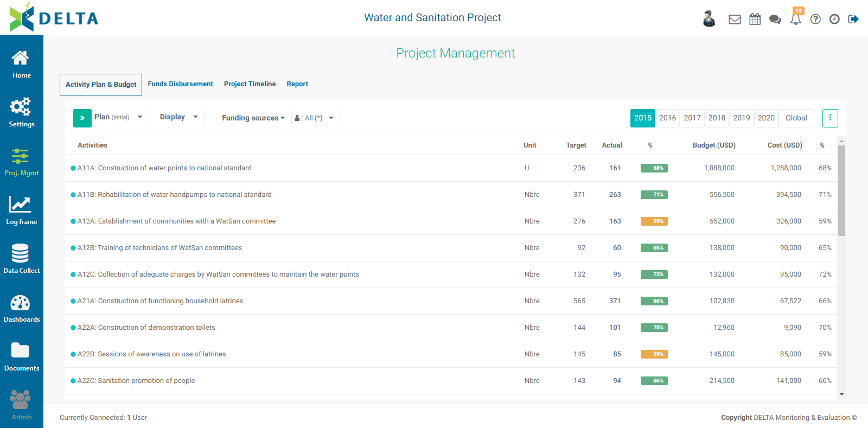
Task: Open activity A11A Construction of water points
Action: pyautogui.click(x=164, y=168)
